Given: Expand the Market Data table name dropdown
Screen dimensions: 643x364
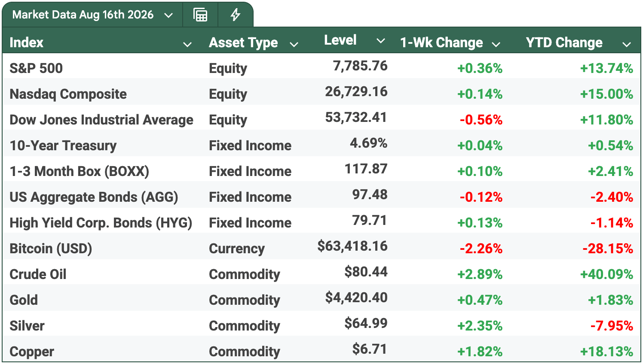Looking at the screenshot, I should tap(168, 15).
